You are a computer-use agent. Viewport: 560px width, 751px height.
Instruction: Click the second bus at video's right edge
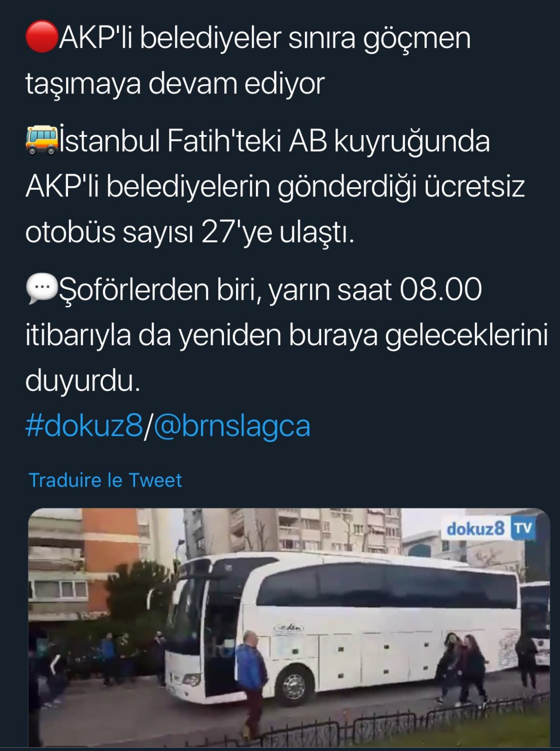(536, 623)
